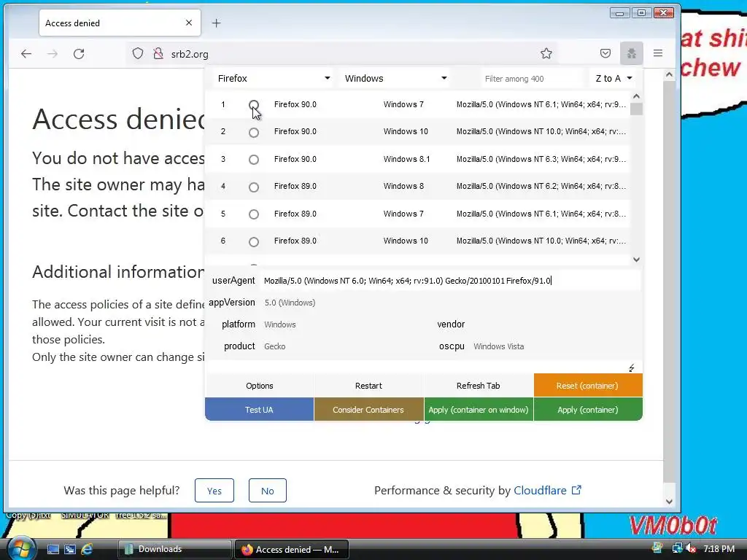Open the Cloudflare link
Viewport: 747px width, 560px height.
540,490
